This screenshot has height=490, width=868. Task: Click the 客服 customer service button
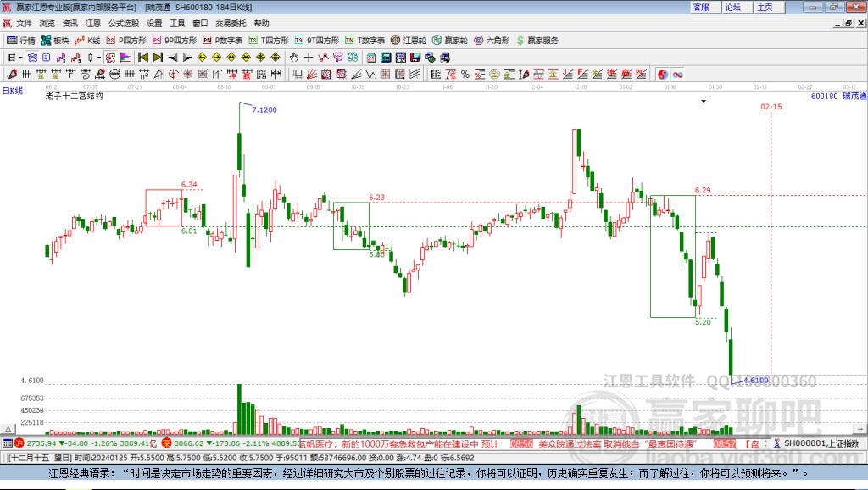[705, 7]
